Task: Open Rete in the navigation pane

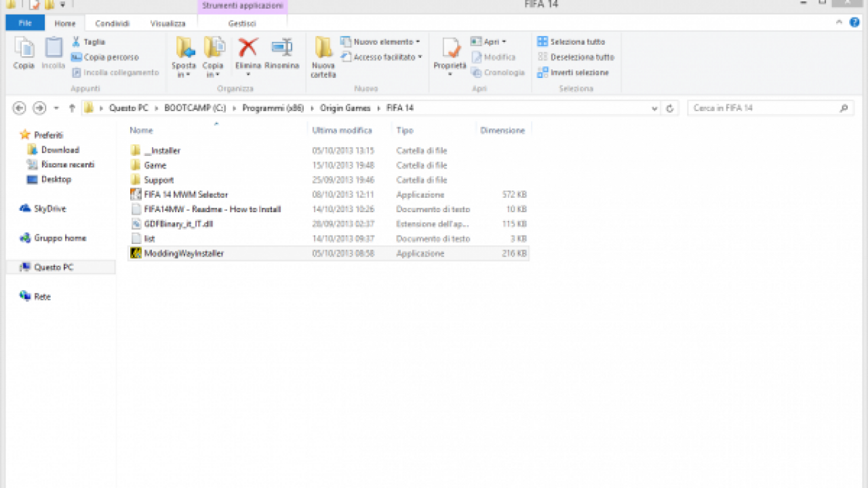Action: coord(42,296)
